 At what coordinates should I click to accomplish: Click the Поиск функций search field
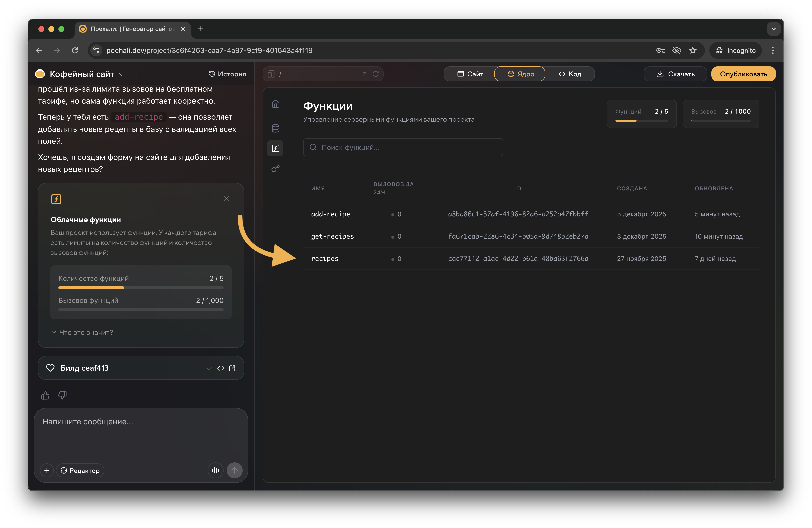pyautogui.click(x=403, y=147)
